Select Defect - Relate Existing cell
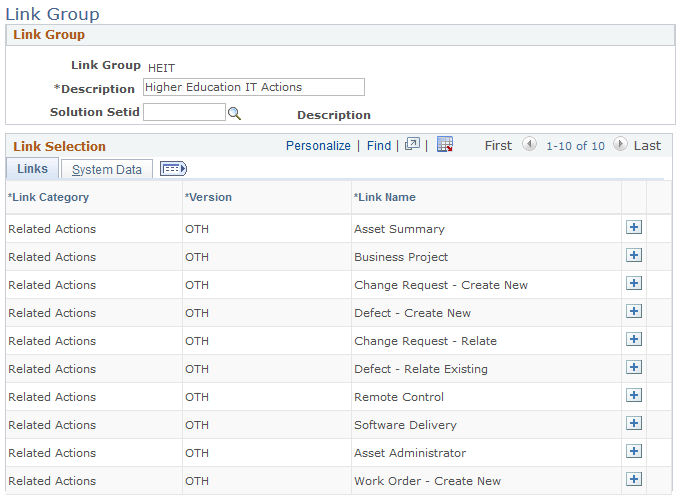 point(421,369)
